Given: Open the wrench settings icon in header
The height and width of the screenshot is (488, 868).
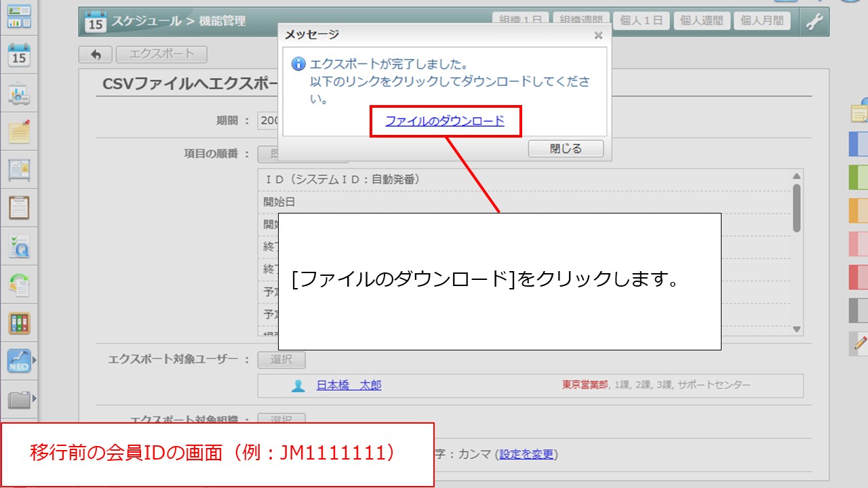Looking at the screenshot, I should [814, 22].
